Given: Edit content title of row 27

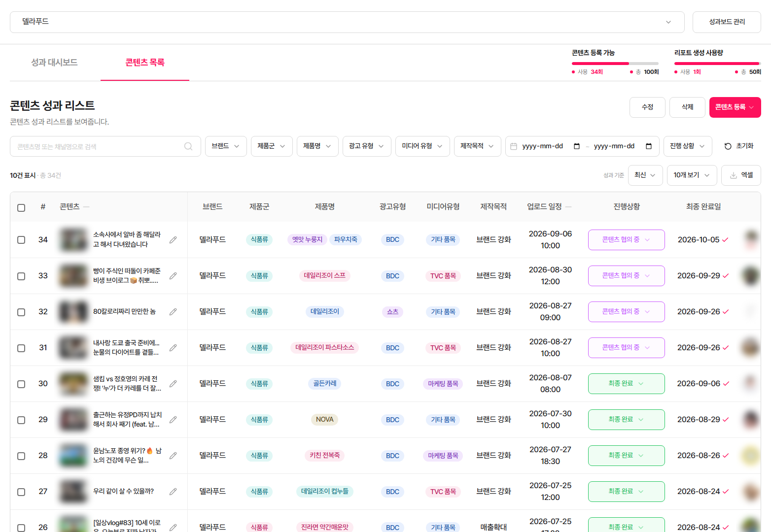Looking at the screenshot, I should pos(173,492).
